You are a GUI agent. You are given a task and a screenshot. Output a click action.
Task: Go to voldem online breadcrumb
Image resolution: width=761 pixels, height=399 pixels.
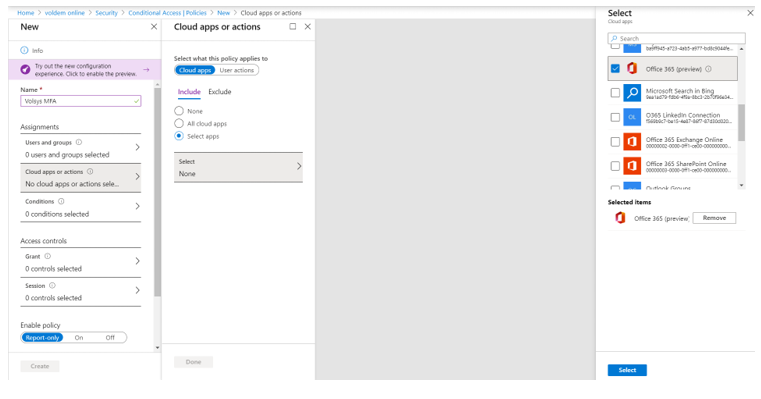pos(65,13)
